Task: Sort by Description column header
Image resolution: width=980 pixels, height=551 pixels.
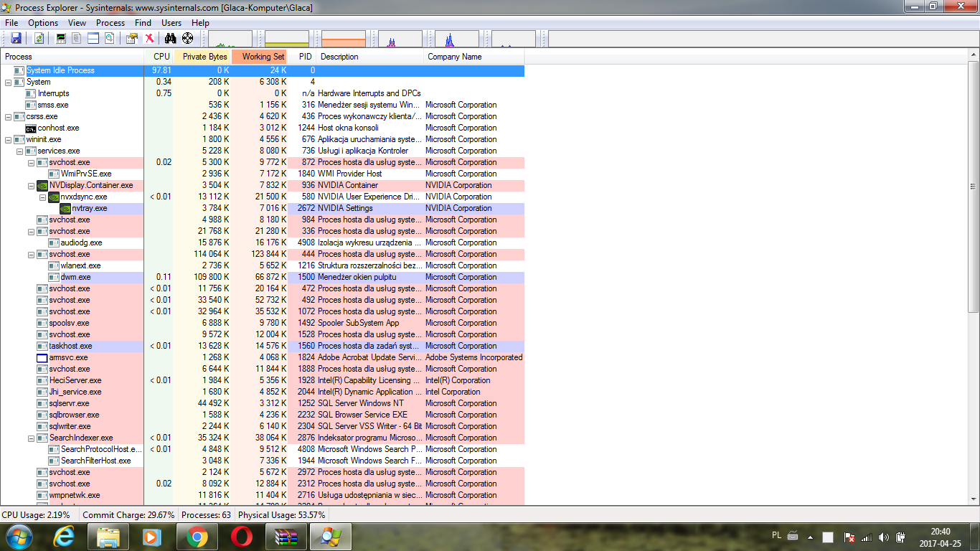Action: click(370, 57)
